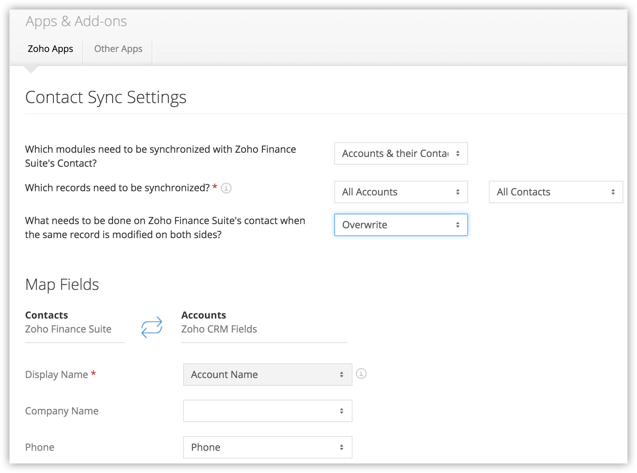Open the Accounts & their Contacts modules dropdown
This screenshot has height=473, width=637.
coord(401,154)
